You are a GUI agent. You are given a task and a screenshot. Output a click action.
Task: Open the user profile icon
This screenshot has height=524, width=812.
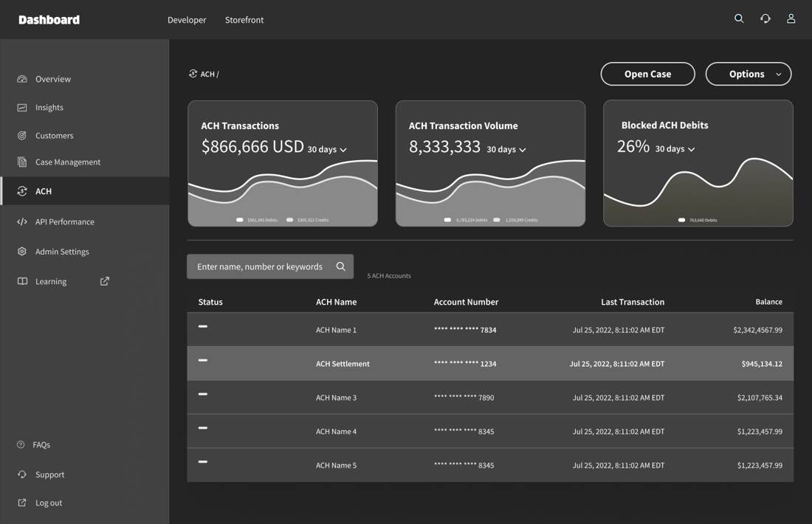click(791, 19)
